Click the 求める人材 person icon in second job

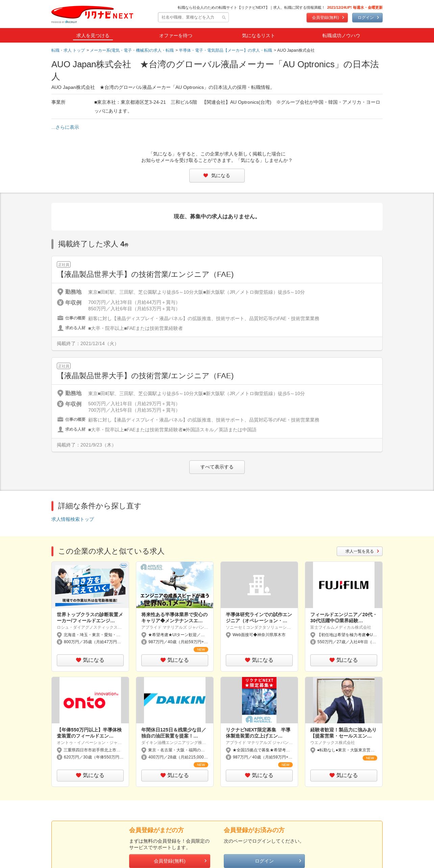[x=60, y=429]
